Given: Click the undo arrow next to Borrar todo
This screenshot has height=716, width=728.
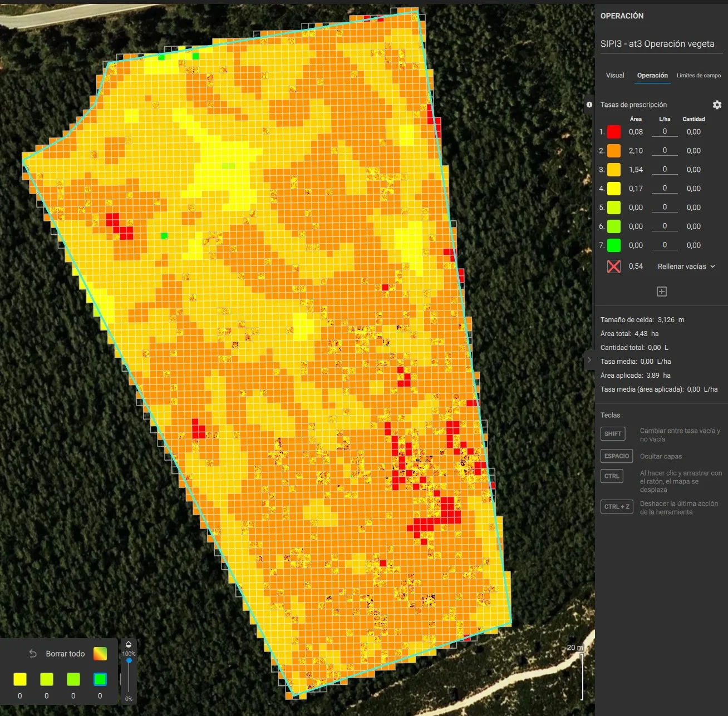Looking at the screenshot, I should (x=33, y=654).
